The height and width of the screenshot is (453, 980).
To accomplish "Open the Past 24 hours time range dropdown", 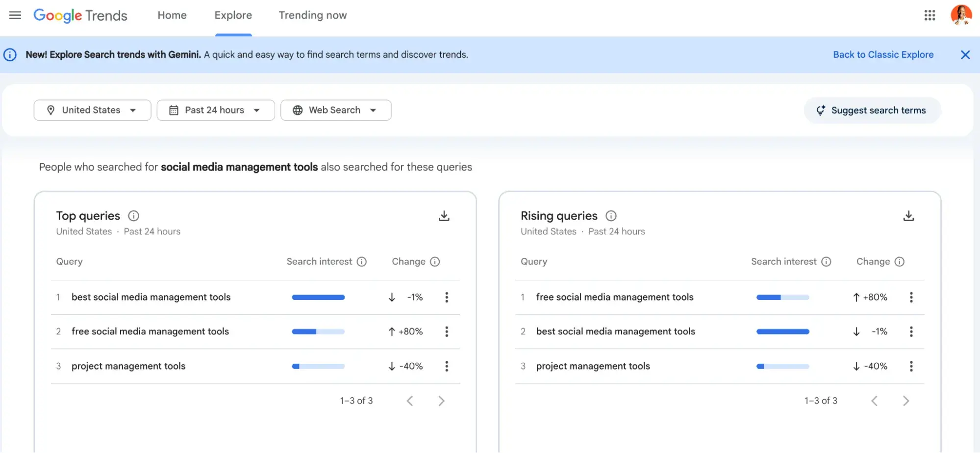I will coord(215,110).
